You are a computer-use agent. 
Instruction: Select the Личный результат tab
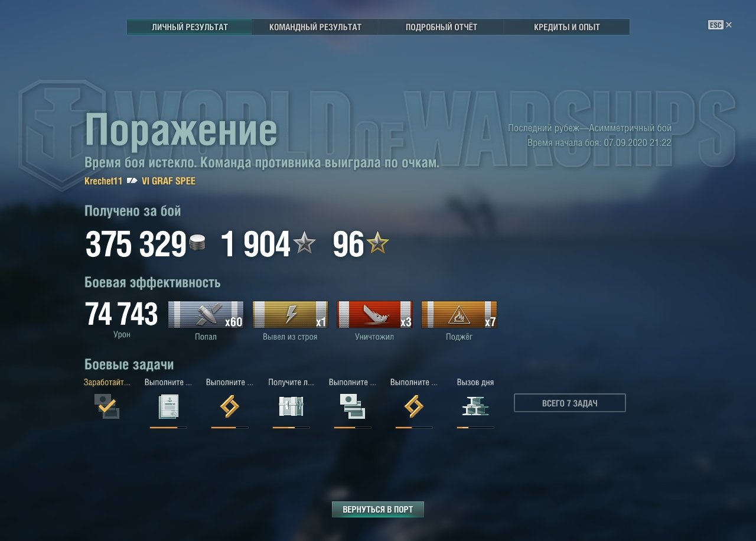pyautogui.click(x=190, y=27)
